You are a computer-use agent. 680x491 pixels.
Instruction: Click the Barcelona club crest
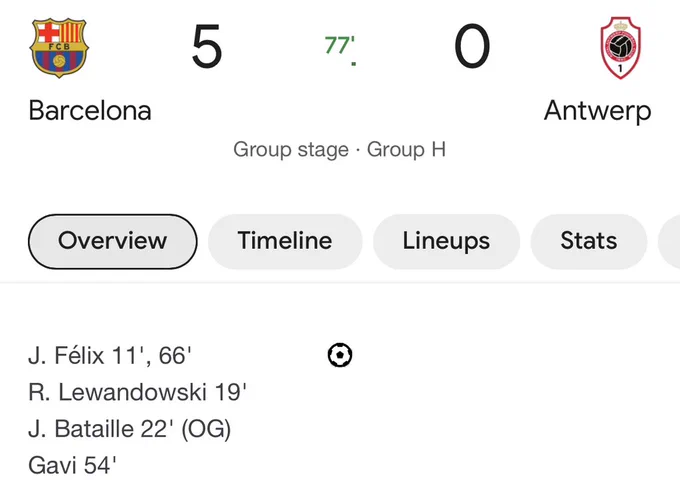(59, 48)
